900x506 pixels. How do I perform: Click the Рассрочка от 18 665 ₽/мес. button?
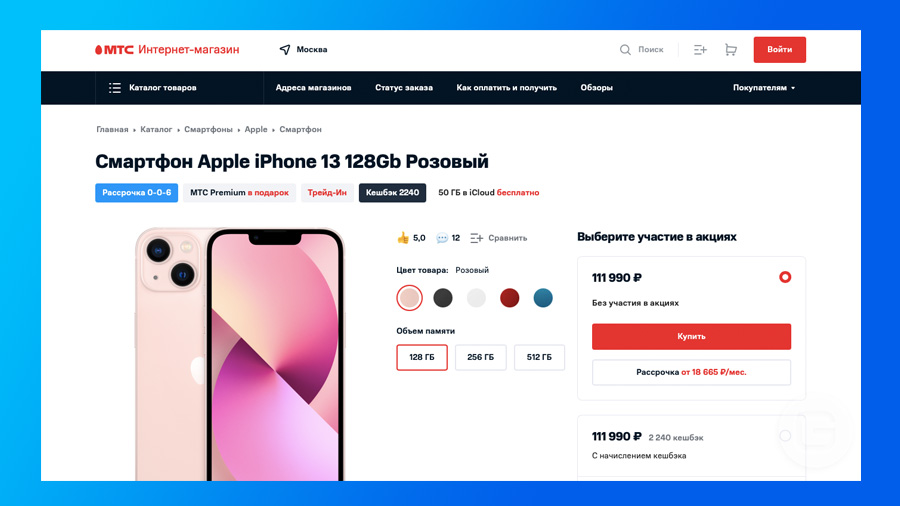click(691, 372)
